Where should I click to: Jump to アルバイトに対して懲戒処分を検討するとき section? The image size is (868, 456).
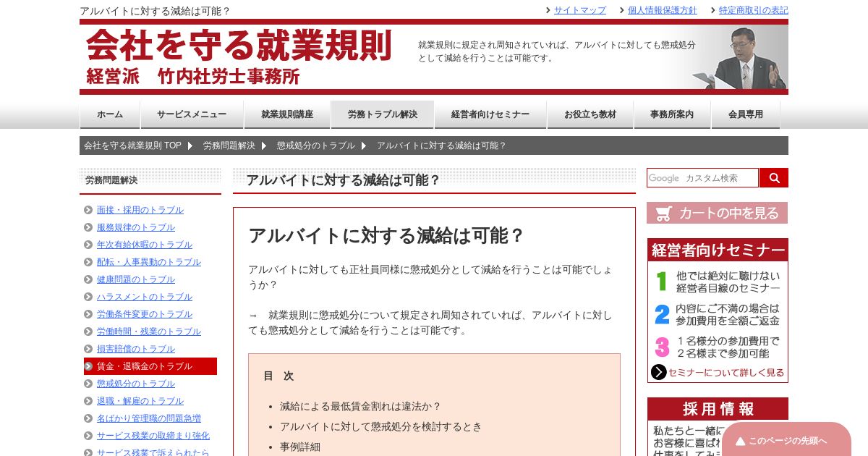point(380,427)
